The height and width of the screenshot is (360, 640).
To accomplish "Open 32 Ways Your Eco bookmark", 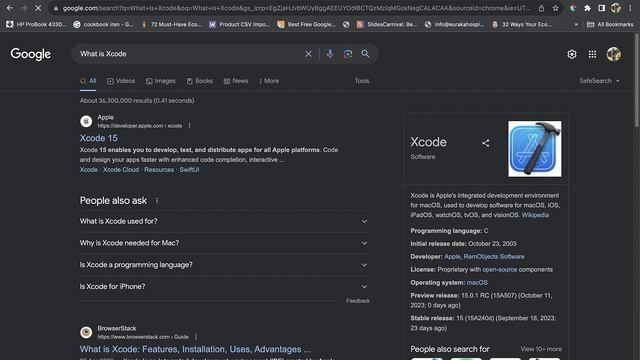I will pos(522,24).
